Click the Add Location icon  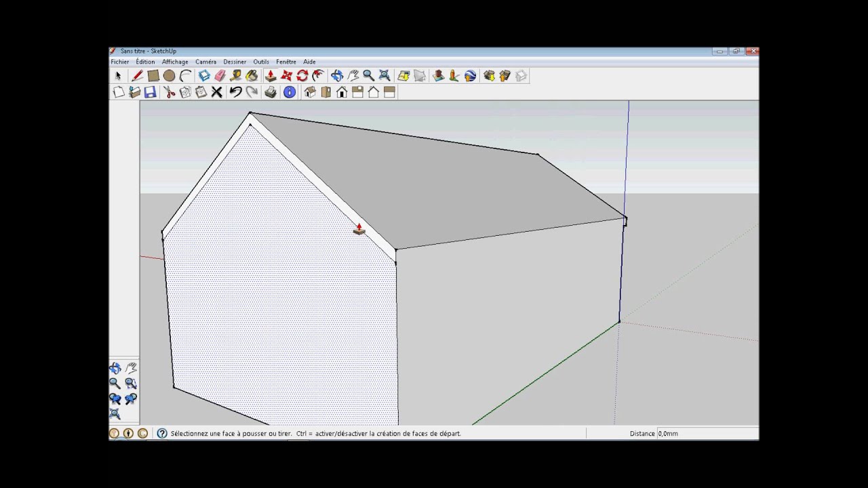pyautogui.click(x=403, y=76)
